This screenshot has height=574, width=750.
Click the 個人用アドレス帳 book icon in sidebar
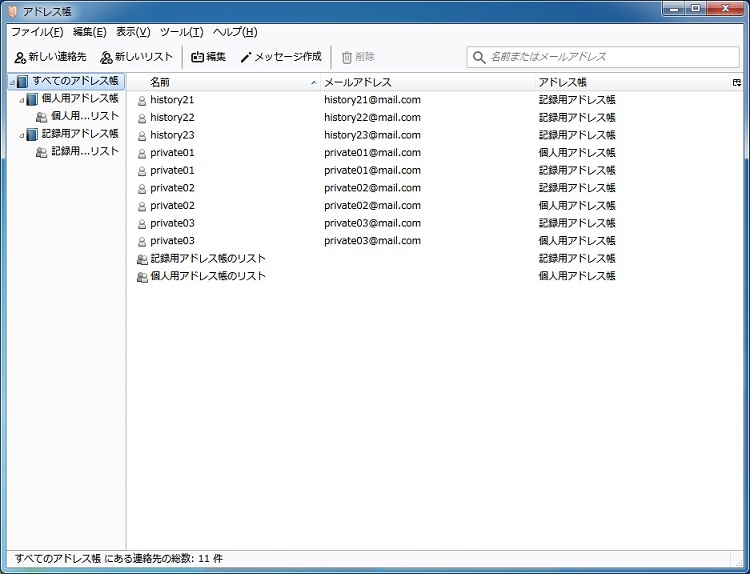point(33,99)
